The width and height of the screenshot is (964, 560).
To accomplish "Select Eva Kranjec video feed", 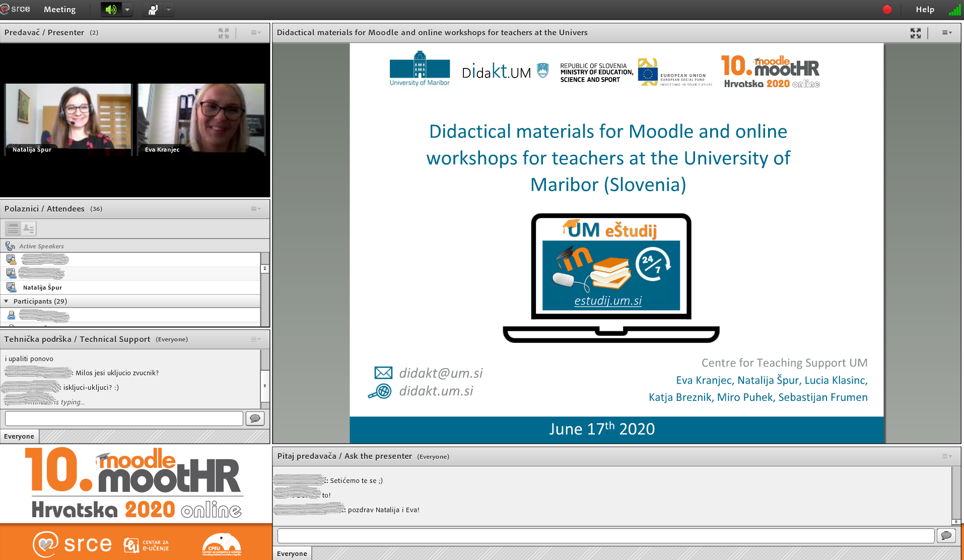I will pyautogui.click(x=201, y=119).
